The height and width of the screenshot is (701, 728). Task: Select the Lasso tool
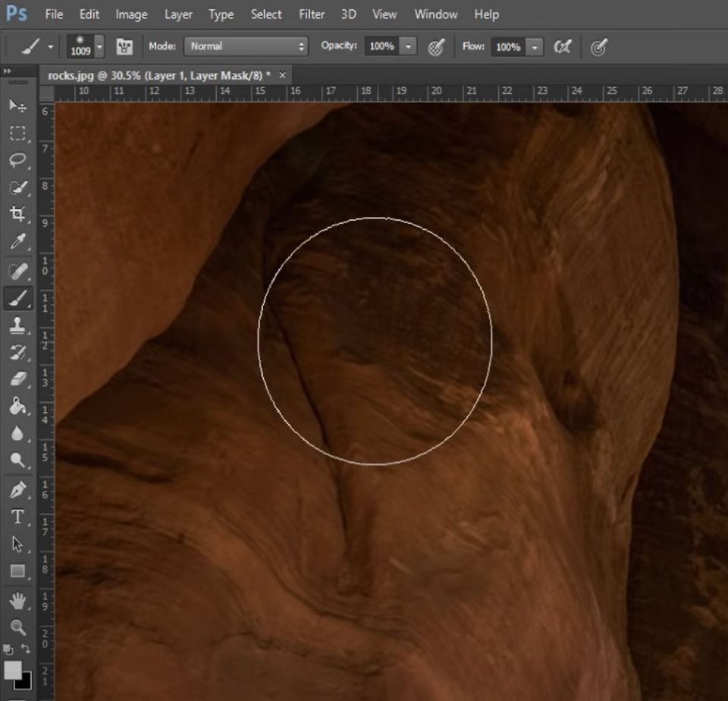[19, 159]
